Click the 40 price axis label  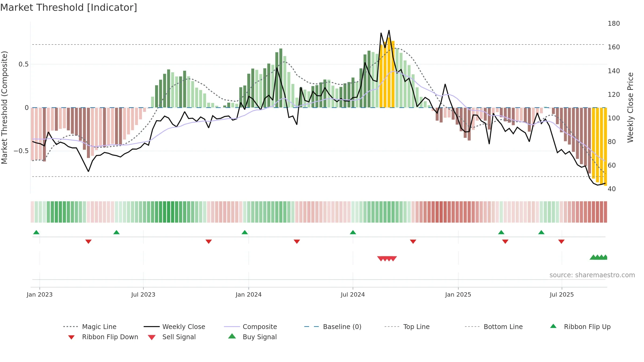[612, 189]
